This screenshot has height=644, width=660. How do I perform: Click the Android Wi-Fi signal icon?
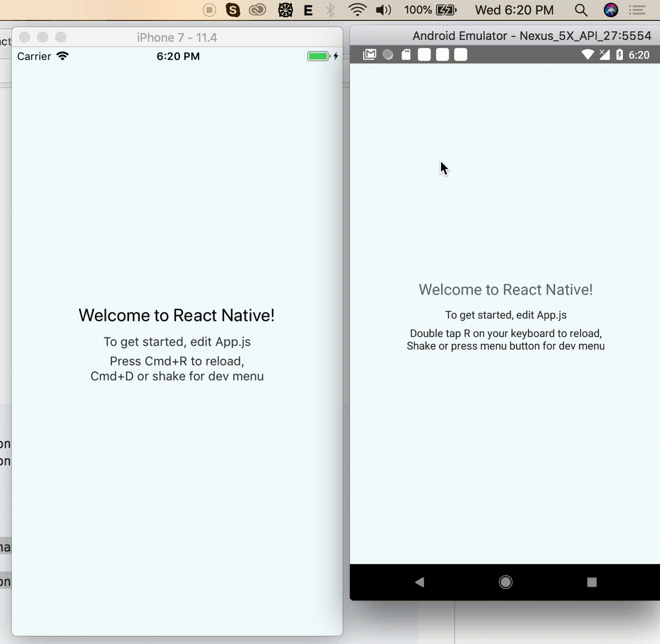pos(587,55)
